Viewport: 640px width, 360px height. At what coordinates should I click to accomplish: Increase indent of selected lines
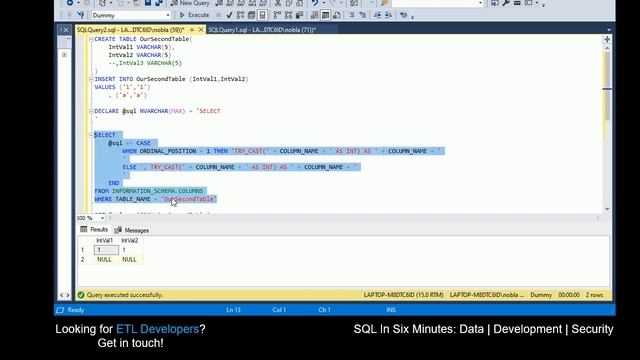(388, 15)
